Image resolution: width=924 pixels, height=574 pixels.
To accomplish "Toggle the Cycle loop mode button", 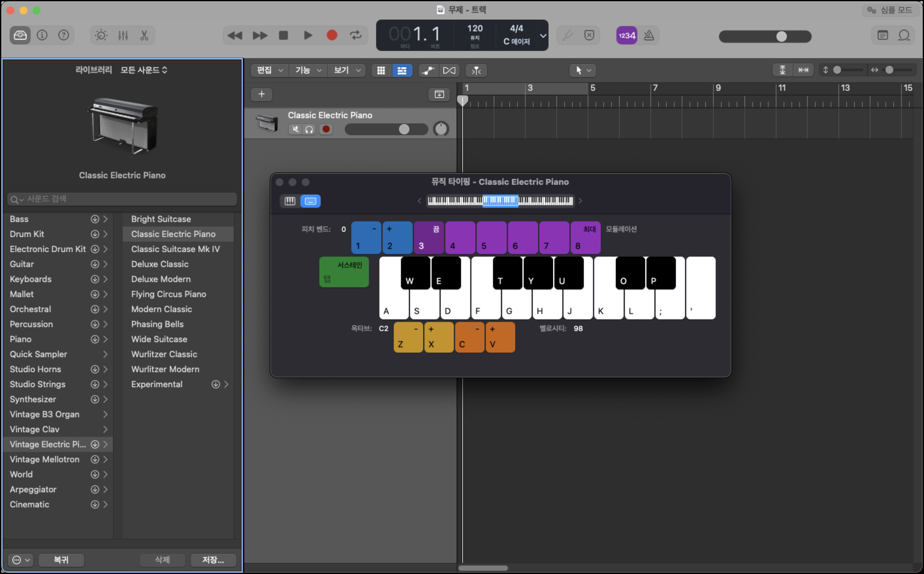I will [356, 35].
